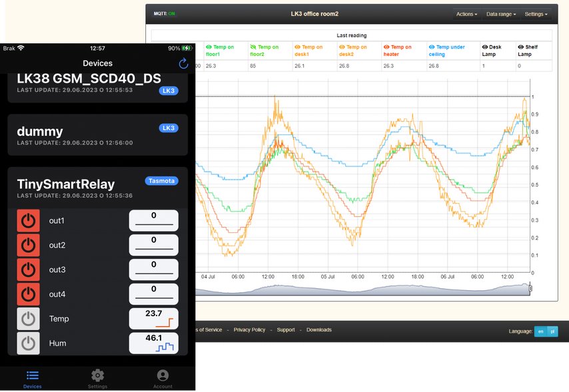Toggle the out1 power button
Image resolution: width=569 pixels, height=392 pixels.
tap(28, 220)
